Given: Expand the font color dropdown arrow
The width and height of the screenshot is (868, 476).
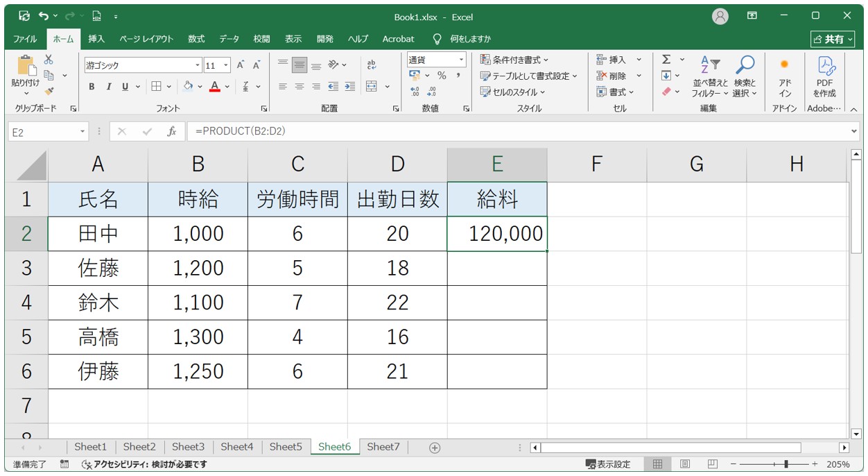Looking at the screenshot, I should 228,87.
